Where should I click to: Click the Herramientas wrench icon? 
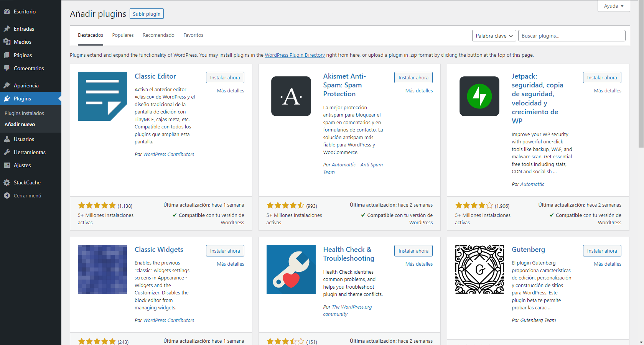[x=7, y=152]
